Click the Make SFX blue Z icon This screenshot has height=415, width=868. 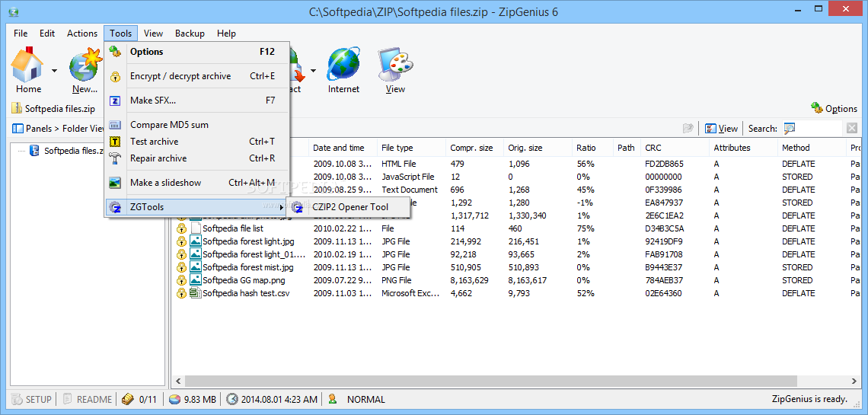(115, 101)
